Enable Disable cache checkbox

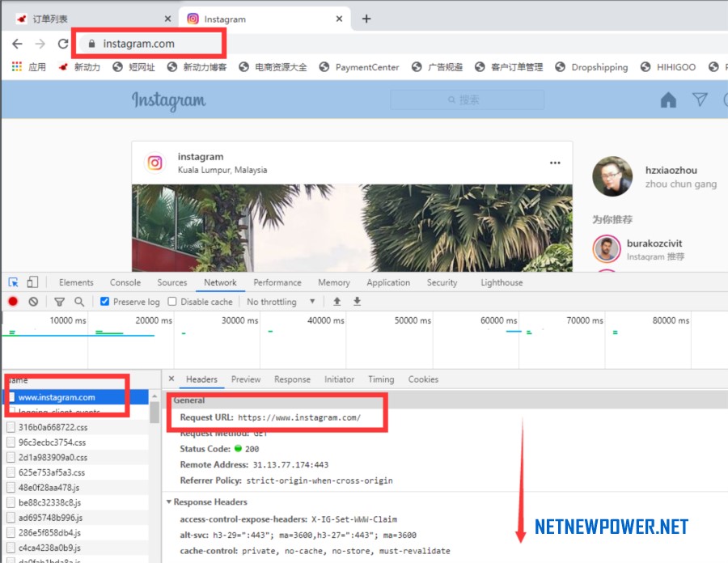172,302
